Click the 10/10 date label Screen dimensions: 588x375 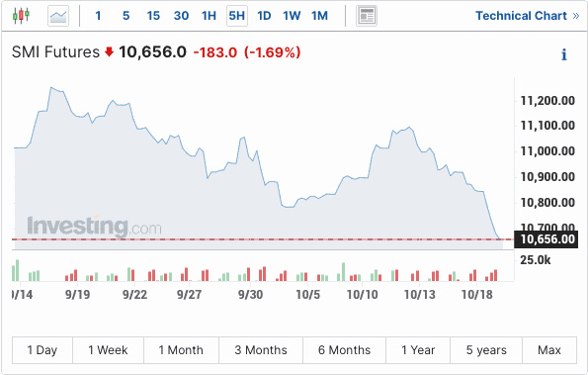[x=363, y=294]
